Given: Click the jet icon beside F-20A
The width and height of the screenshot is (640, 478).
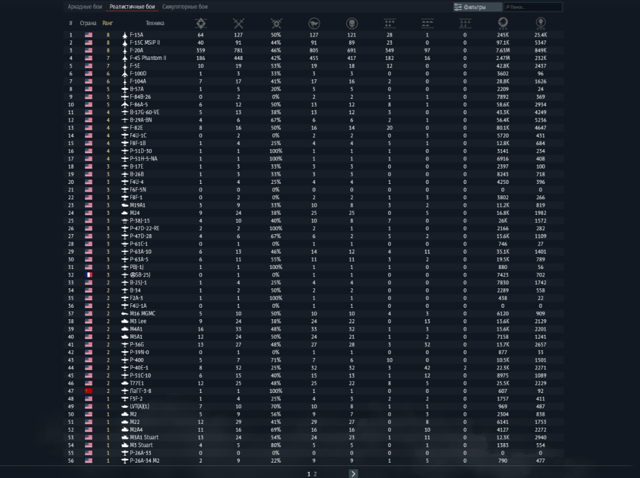Looking at the screenshot, I should [x=125, y=51].
